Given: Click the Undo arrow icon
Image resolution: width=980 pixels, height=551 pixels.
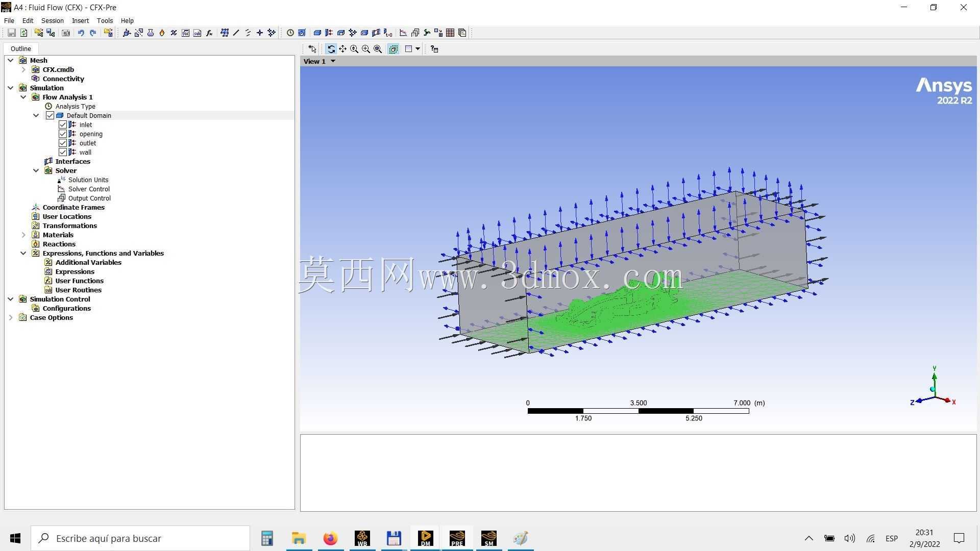Looking at the screenshot, I should point(81,33).
